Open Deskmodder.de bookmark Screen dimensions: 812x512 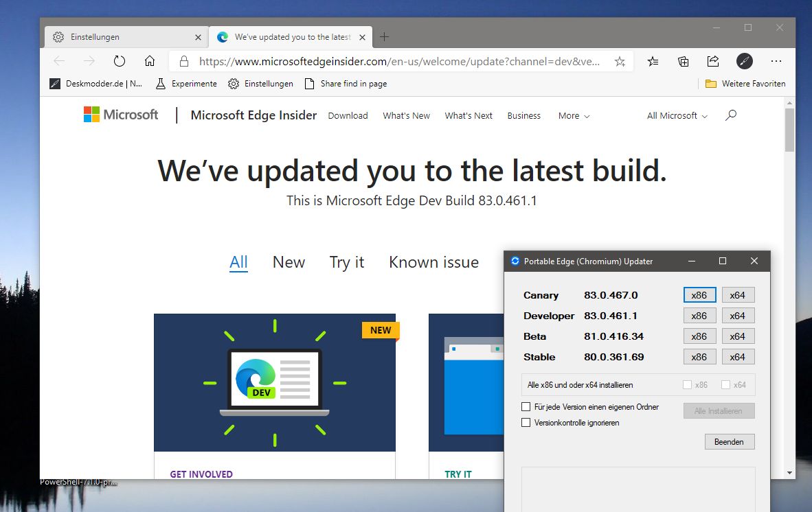point(95,84)
